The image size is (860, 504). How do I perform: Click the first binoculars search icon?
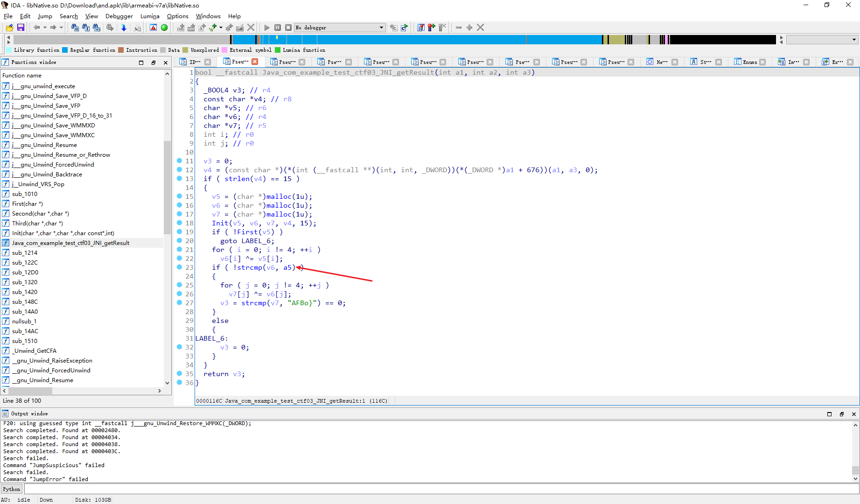point(75,28)
